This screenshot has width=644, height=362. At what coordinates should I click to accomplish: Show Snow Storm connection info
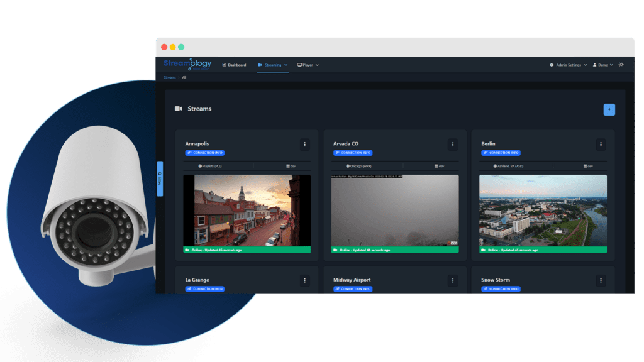click(501, 289)
